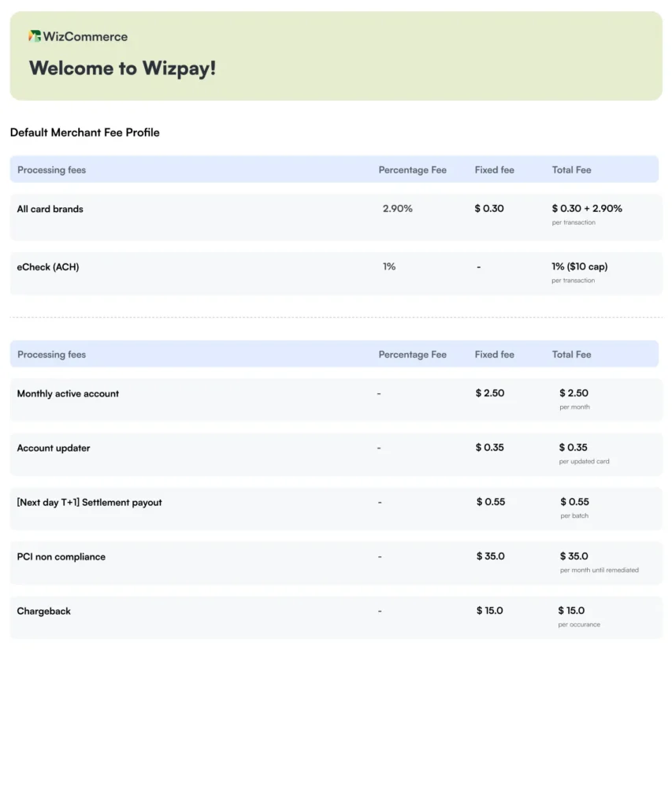The image size is (672, 807).
Task: Click the first Percentage Fee column header
Action: click(x=412, y=170)
